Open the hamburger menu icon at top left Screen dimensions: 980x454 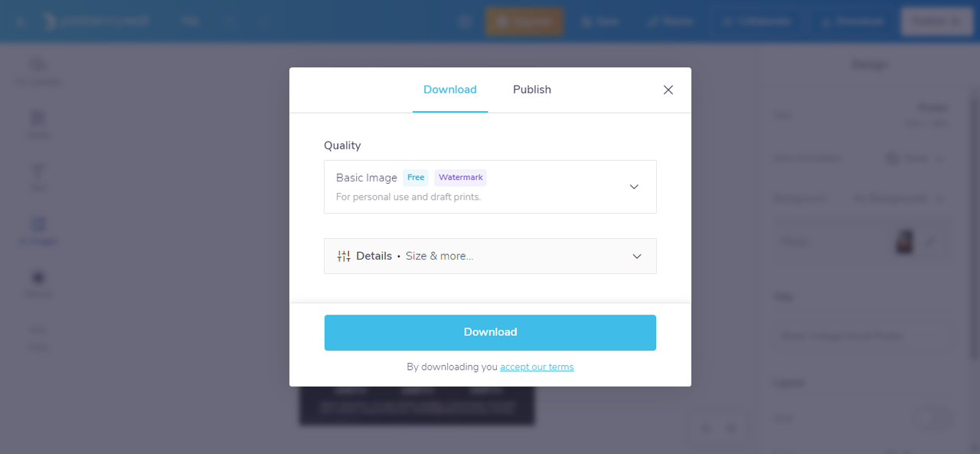[20, 21]
